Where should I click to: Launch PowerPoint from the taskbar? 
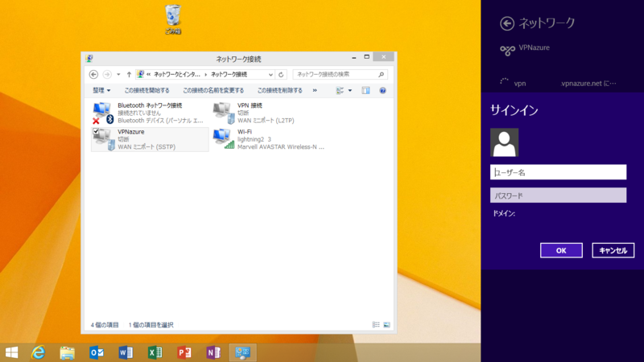coord(184,352)
